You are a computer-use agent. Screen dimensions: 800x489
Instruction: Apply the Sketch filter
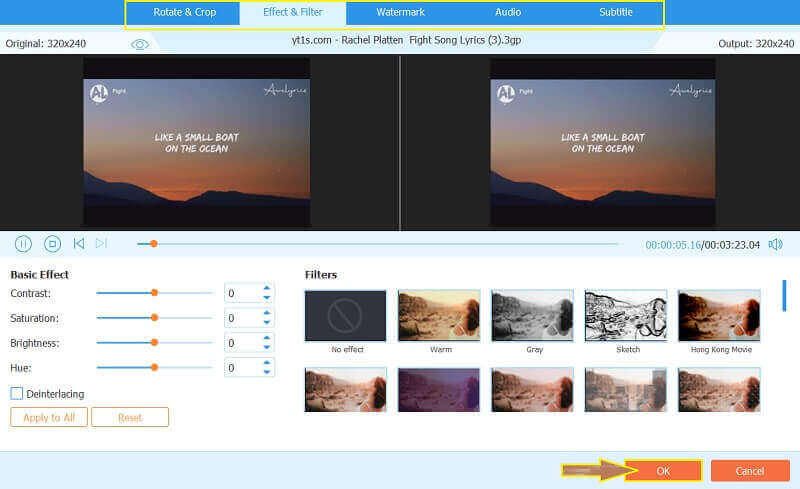click(626, 315)
